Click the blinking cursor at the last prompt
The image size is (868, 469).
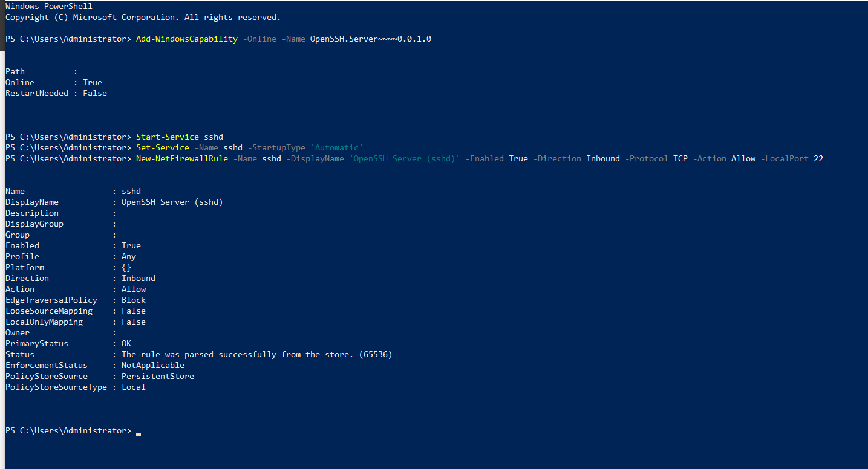tap(139, 433)
